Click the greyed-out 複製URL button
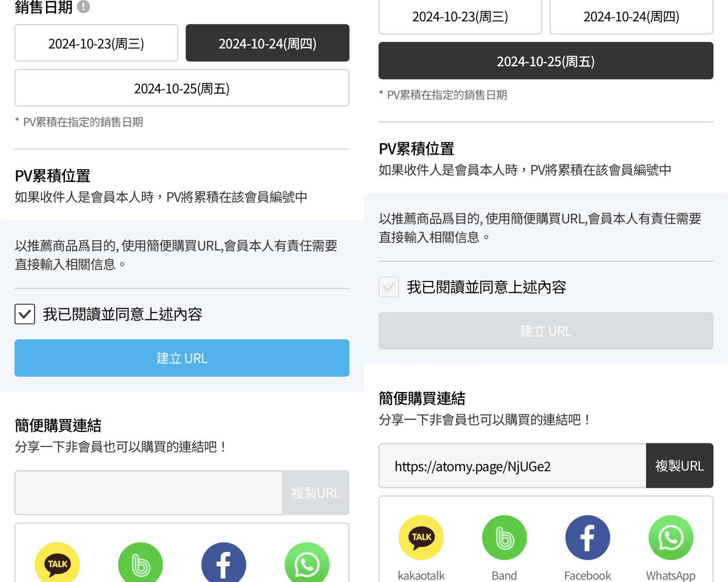The height and width of the screenshot is (582, 728). (315, 493)
